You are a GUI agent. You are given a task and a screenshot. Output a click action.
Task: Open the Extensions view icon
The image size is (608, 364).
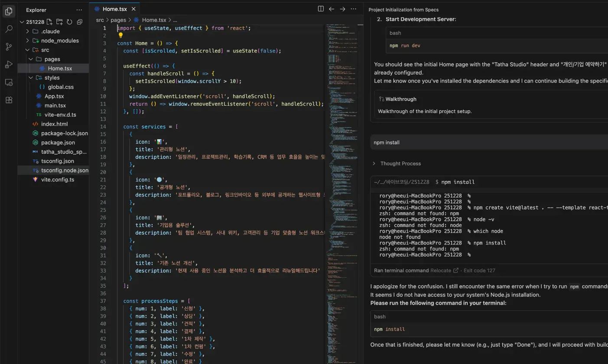pos(9,100)
